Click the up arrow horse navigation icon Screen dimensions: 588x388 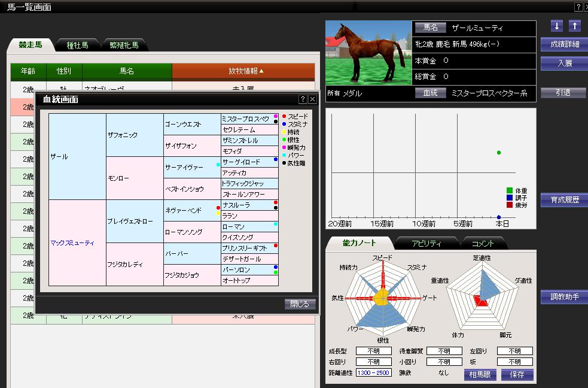[x=574, y=26]
